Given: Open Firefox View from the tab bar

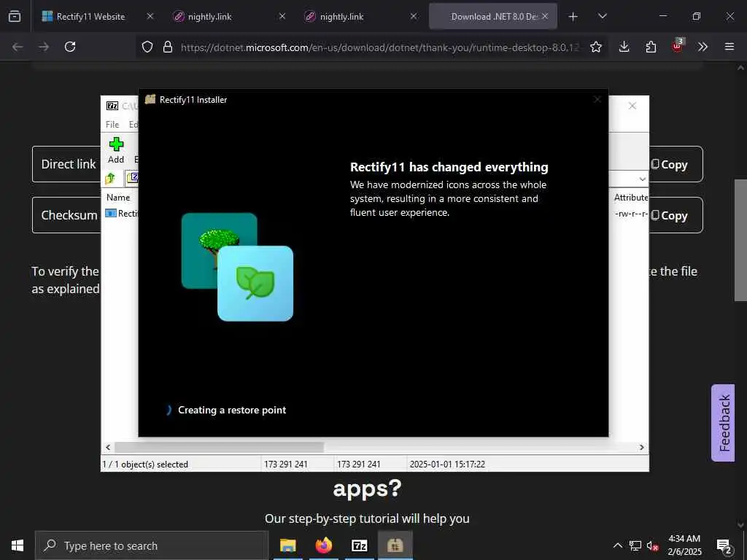Looking at the screenshot, I should [15, 16].
